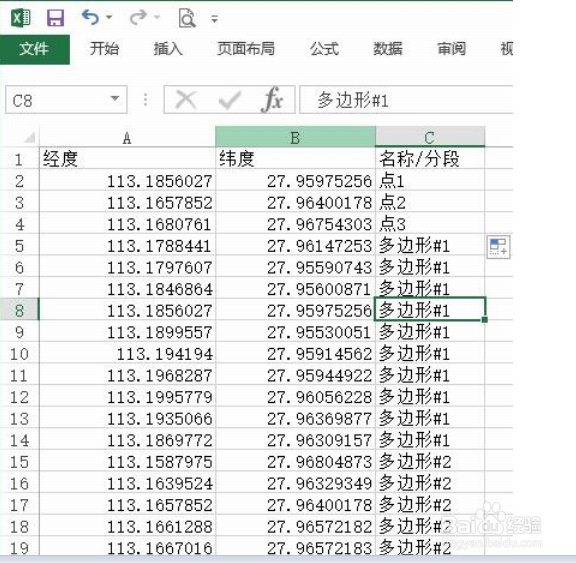Open Insert Function fx dialog
The width and height of the screenshot is (576, 563).
point(273,100)
